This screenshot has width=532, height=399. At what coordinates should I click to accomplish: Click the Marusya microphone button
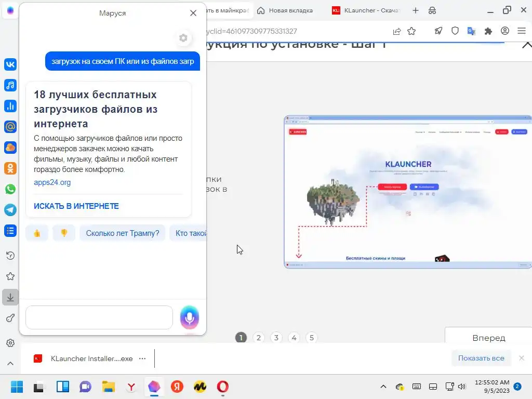coord(189,317)
